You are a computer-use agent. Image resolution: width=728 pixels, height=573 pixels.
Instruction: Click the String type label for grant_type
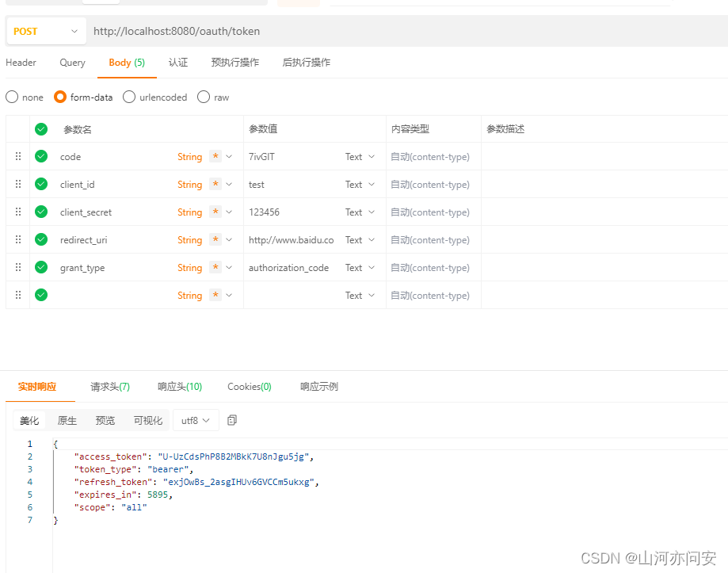tap(190, 268)
